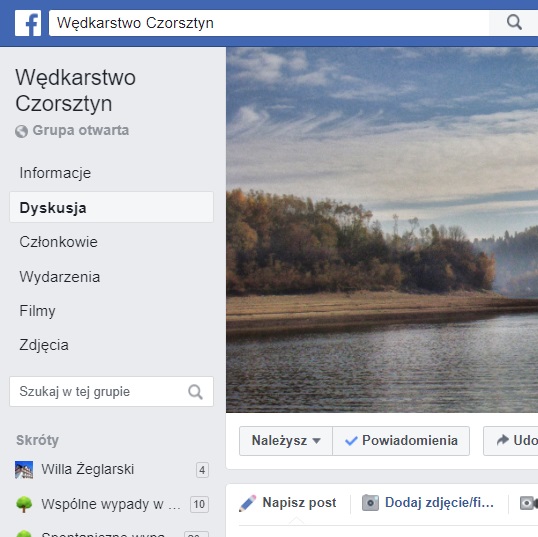Click the notification count 10 badge
Viewport: 538px width, 537px height.
click(x=199, y=504)
